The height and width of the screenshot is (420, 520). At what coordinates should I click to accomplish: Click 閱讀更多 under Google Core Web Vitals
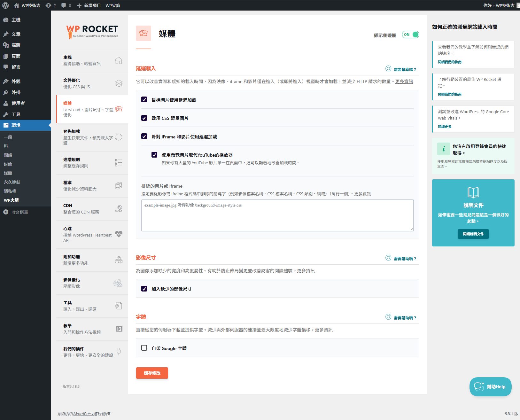[x=445, y=127]
